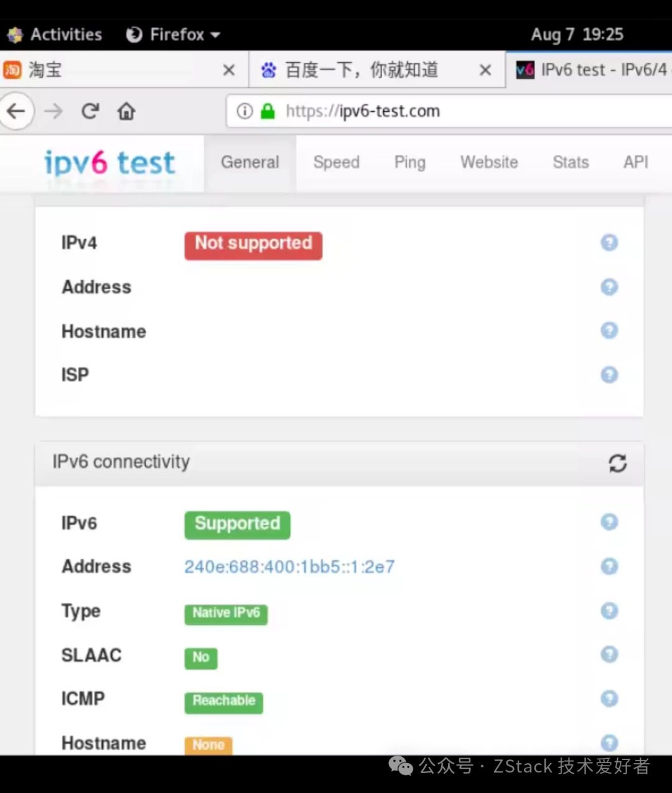Click the site information circle icon

pos(244,111)
